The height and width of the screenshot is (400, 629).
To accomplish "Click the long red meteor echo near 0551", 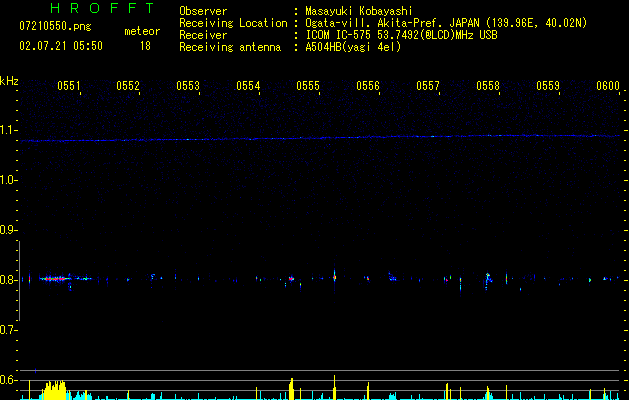I will click(x=55, y=278).
